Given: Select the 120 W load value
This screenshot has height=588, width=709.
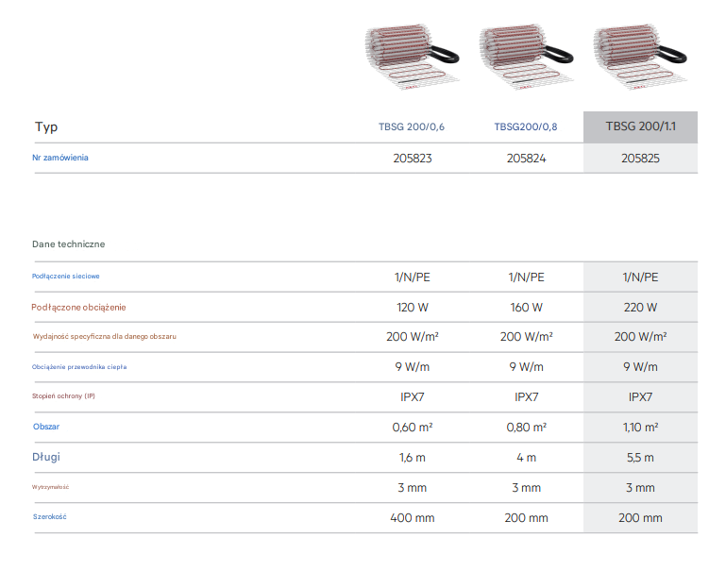Looking at the screenshot, I should [x=413, y=308].
